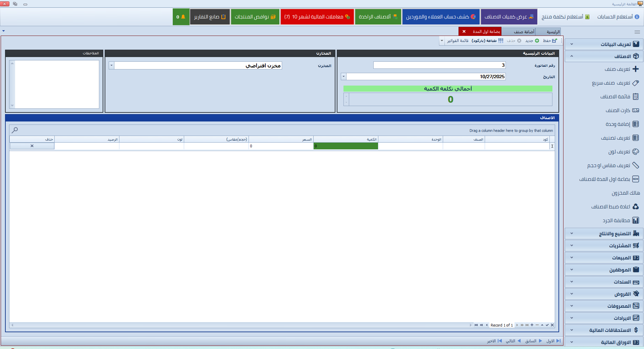Open أستعلام تكلفة منتج top shortcut

click(566, 17)
